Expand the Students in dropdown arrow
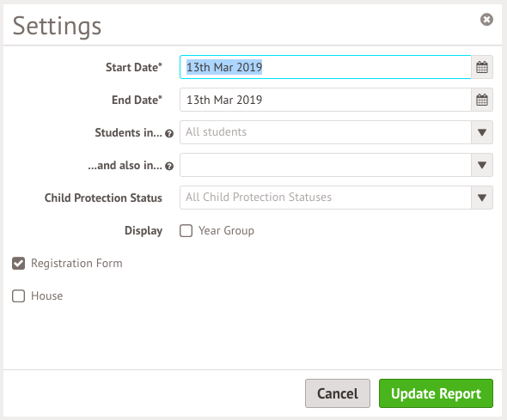The height and width of the screenshot is (420, 507). pyautogui.click(x=482, y=132)
